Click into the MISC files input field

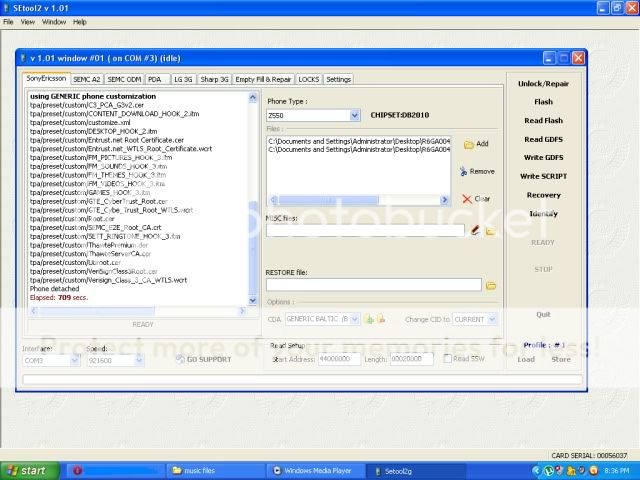365,231
